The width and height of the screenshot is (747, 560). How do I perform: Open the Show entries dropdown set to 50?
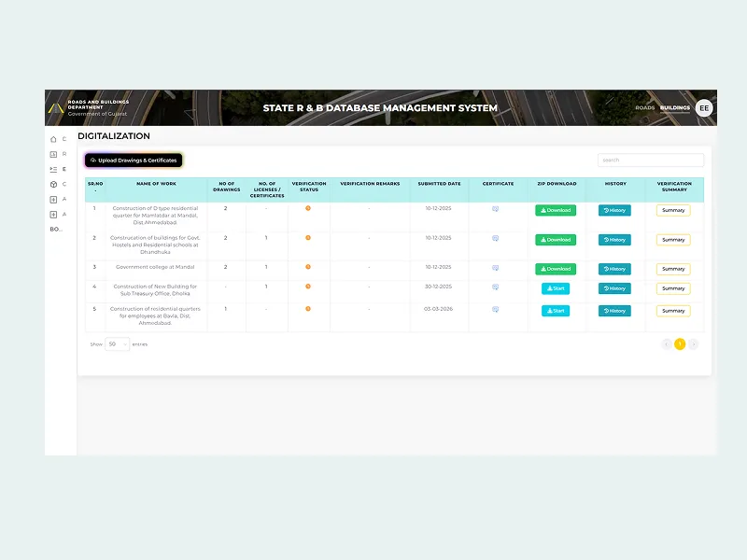118,344
